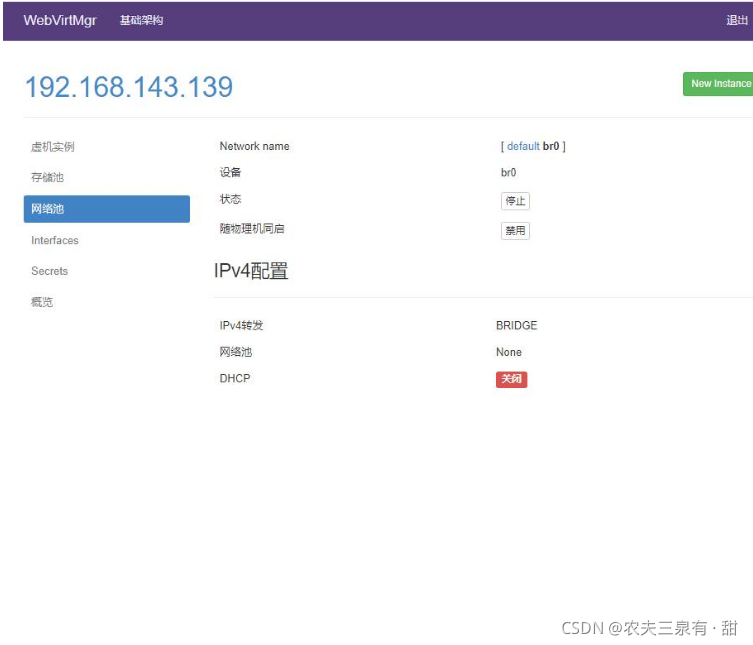Log out via 退出 link
The height and width of the screenshot is (645, 753).
tap(737, 20)
